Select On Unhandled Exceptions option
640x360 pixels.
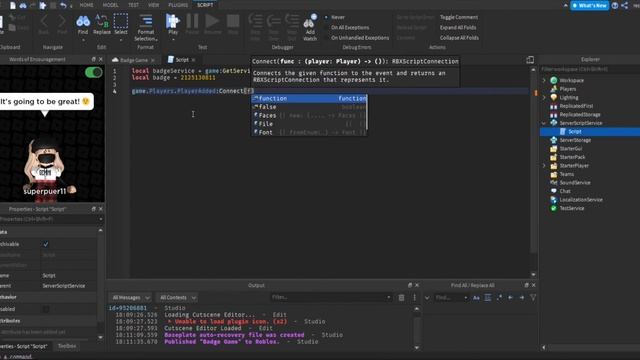pyautogui.click(x=356, y=38)
